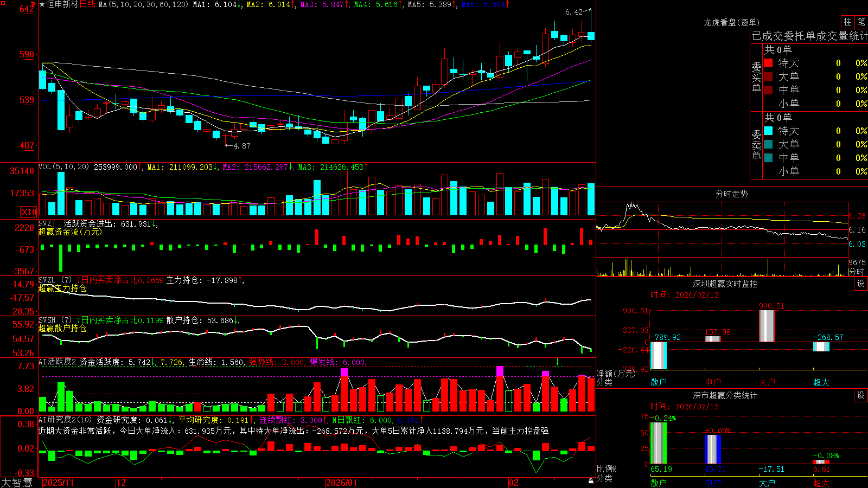Click the green down arrow marker in AI活跃度 panel
Screen dimensions: 868x488
557,362
